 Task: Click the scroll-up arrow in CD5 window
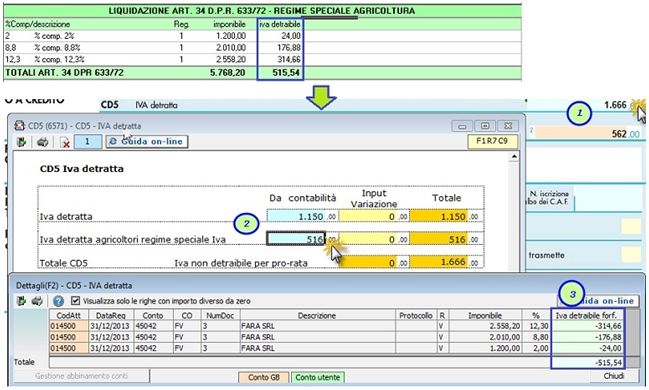pos(514,156)
